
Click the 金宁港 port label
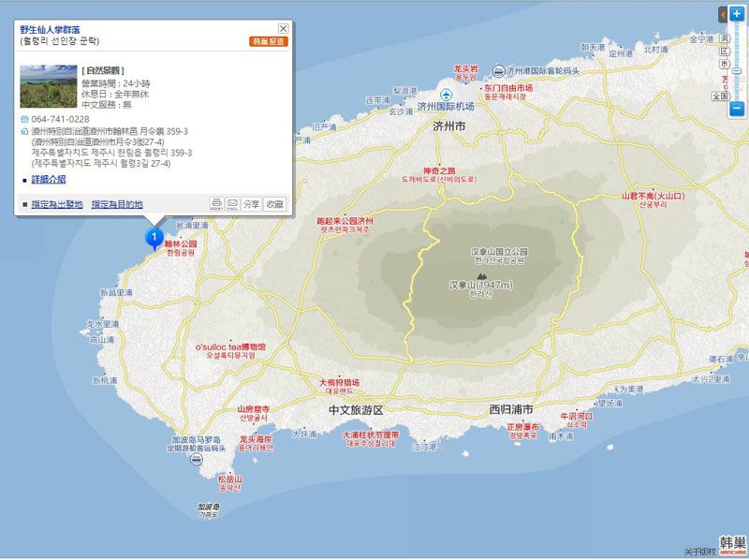[701, 39]
